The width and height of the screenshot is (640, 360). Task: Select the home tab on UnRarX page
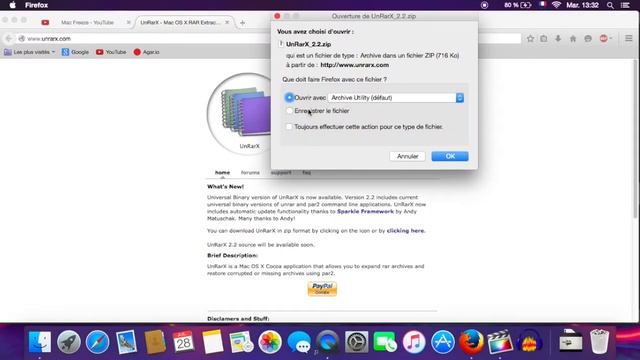pyautogui.click(x=222, y=173)
